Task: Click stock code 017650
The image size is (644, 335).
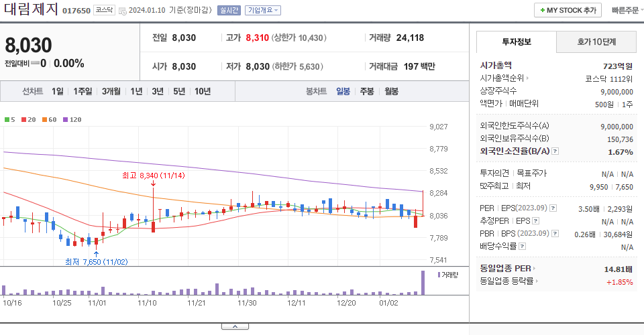Action: [76, 11]
